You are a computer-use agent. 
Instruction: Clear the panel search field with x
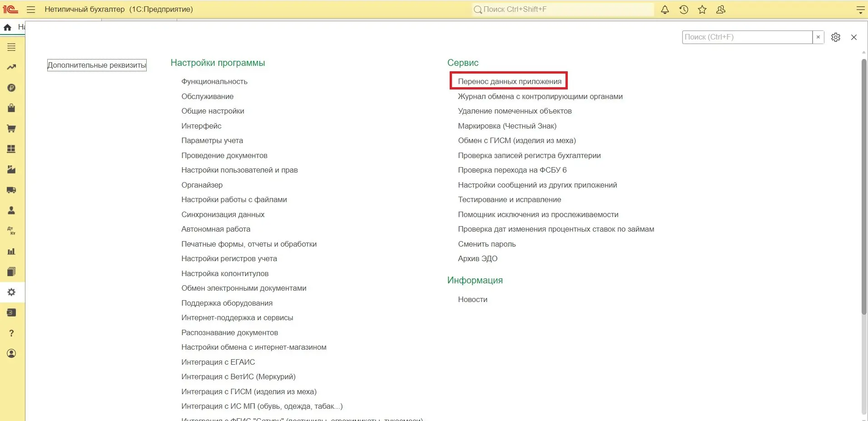click(x=818, y=37)
